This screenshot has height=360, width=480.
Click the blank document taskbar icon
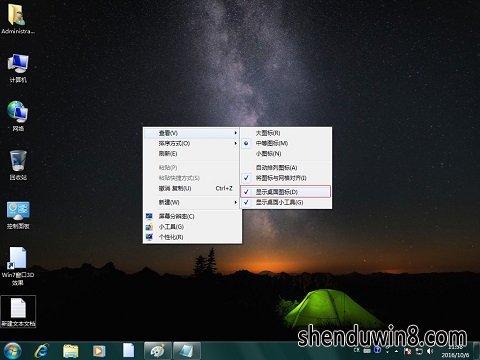pos(128,351)
